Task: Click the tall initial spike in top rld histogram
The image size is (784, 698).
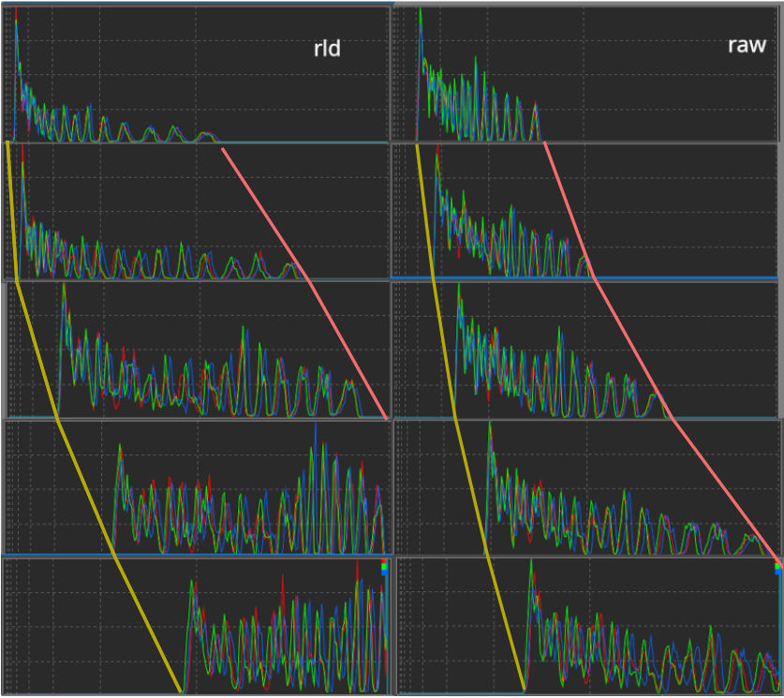Action: point(16,37)
